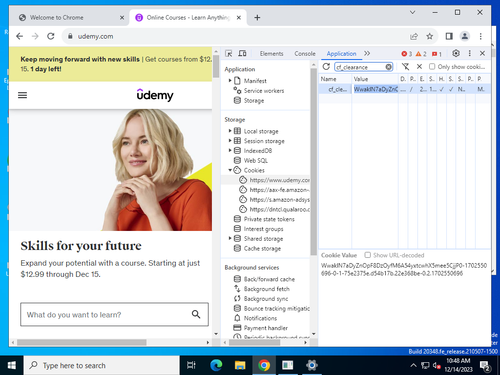Expand Shared storage node
This screenshot has width=500, height=375.
(230, 238)
